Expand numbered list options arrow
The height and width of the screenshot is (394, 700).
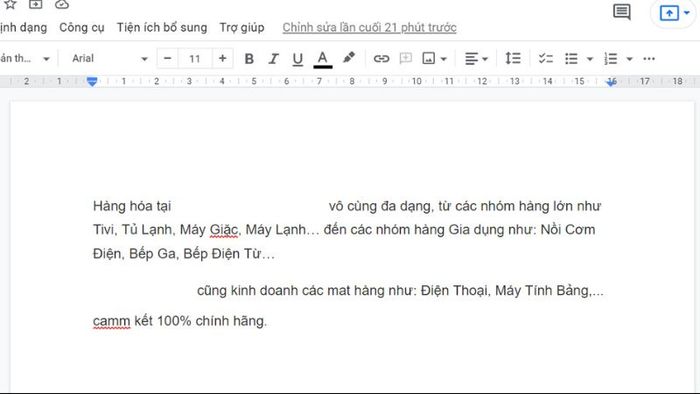click(x=629, y=59)
